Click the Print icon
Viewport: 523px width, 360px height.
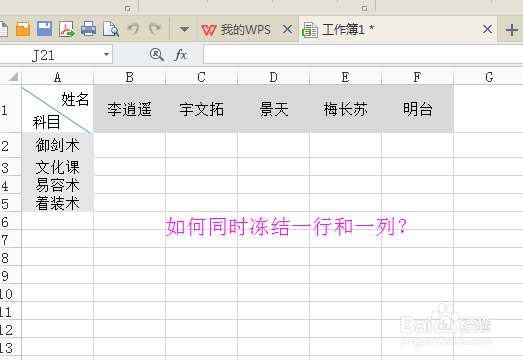tap(88, 29)
